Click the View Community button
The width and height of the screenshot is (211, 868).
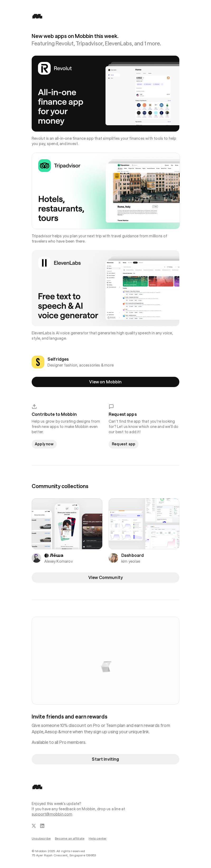(105, 577)
